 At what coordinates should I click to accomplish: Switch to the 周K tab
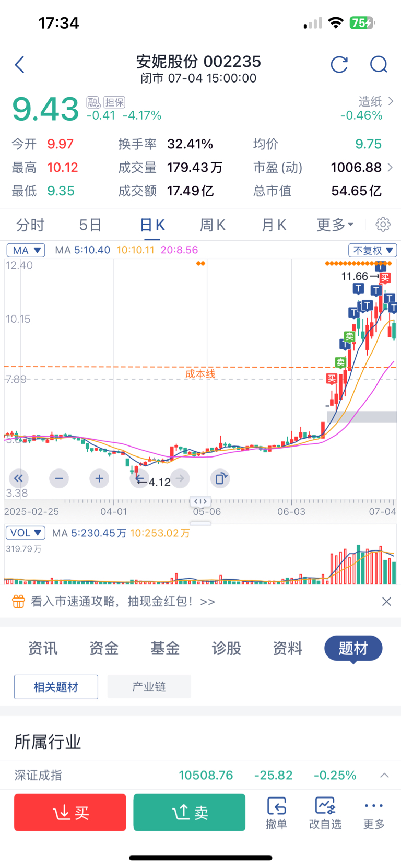(213, 225)
